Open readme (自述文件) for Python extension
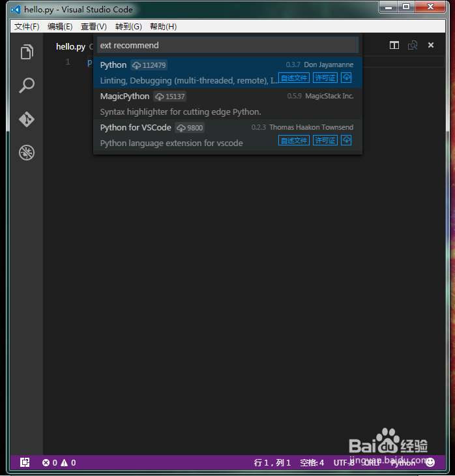The width and height of the screenshot is (455, 476). coord(294,78)
